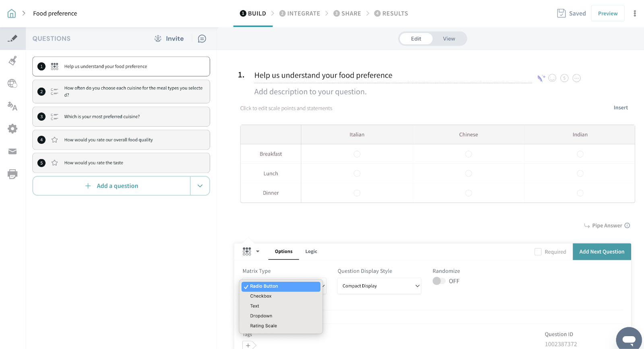Switch to View mode in Edit/View switcher
The image size is (644, 349).
click(x=449, y=39)
